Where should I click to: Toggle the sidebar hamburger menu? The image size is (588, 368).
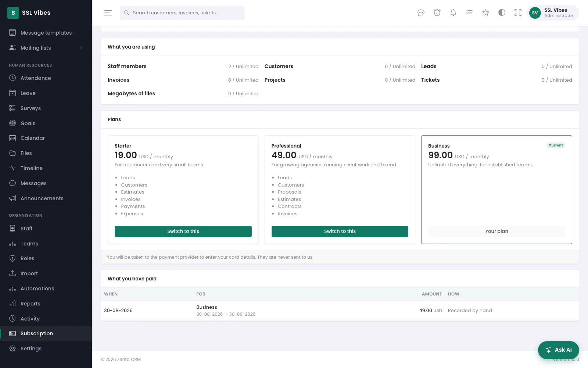click(x=108, y=13)
